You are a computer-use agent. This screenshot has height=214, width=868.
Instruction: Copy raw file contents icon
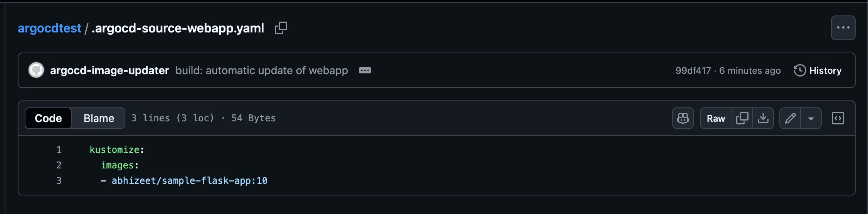click(742, 118)
